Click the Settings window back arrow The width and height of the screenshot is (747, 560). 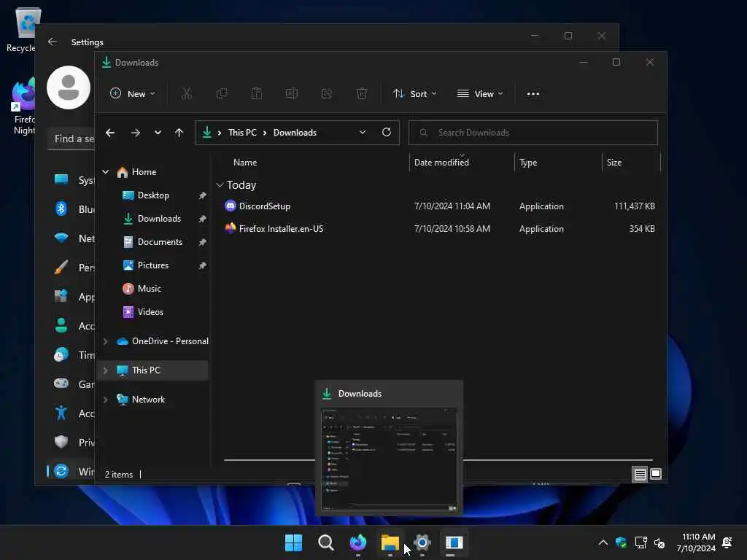coord(53,42)
